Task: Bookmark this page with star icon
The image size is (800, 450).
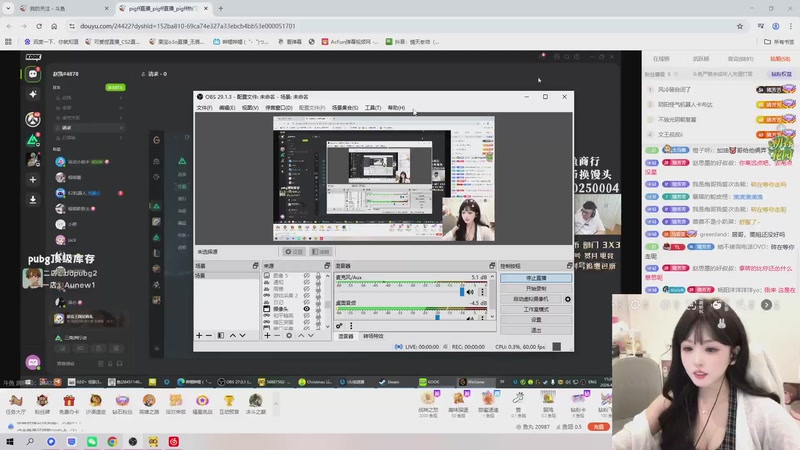Action: point(740,26)
